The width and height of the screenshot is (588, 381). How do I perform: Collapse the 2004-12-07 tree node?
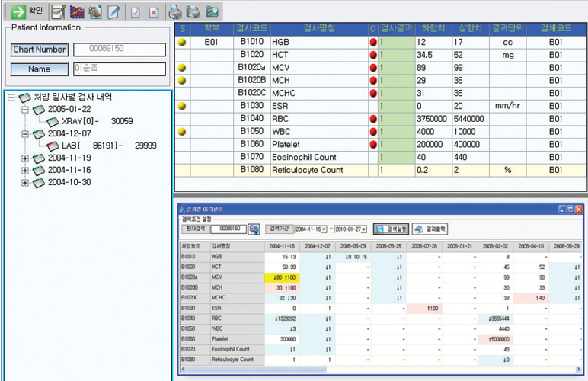pyautogui.click(x=25, y=134)
